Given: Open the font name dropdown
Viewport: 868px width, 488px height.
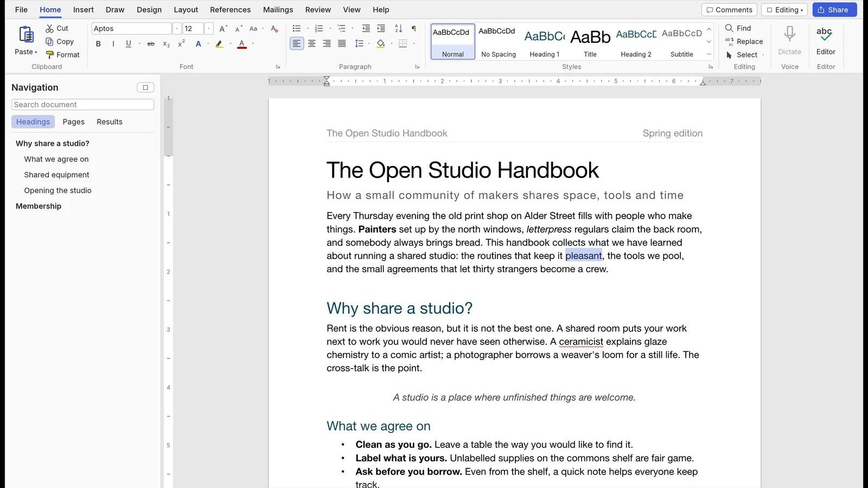Looking at the screenshot, I should point(177,29).
